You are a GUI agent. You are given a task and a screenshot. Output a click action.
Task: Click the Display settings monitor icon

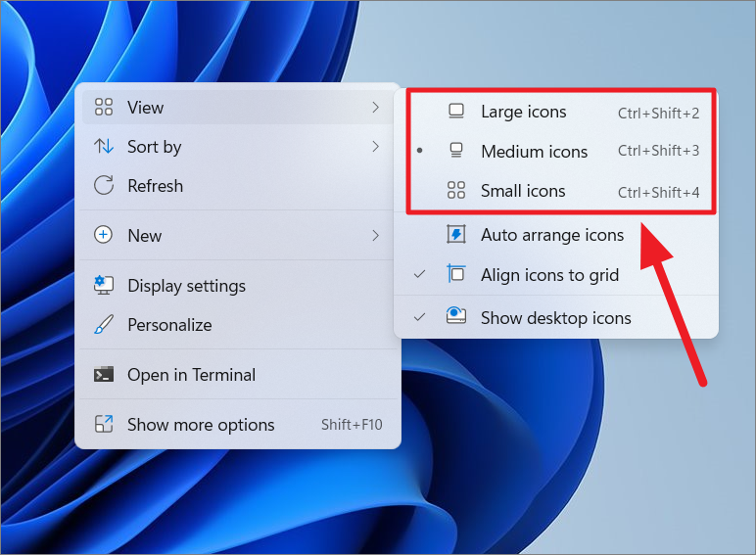[104, 285]
